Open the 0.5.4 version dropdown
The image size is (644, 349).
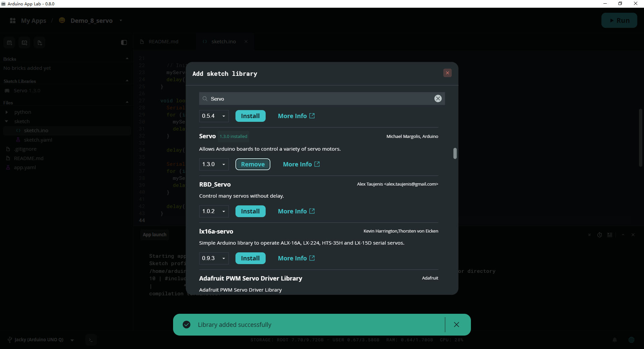pyautogui.click(x=214, y=116)
